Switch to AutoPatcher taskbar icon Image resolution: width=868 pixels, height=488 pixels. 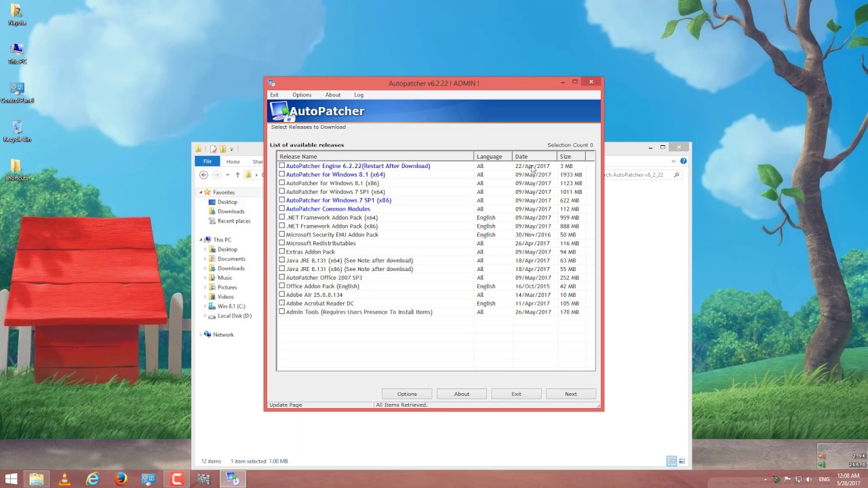[233, 479]
